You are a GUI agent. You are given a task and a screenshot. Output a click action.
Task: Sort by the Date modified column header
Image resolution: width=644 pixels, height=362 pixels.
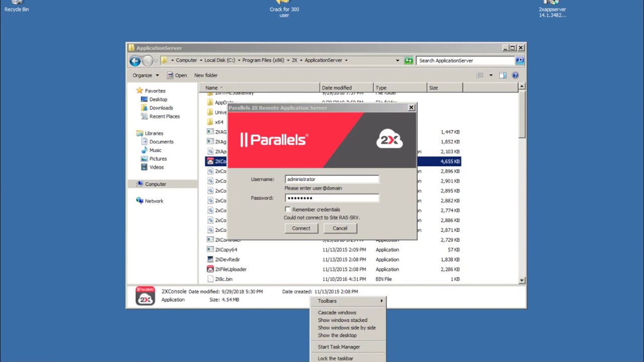click(347, 88)
